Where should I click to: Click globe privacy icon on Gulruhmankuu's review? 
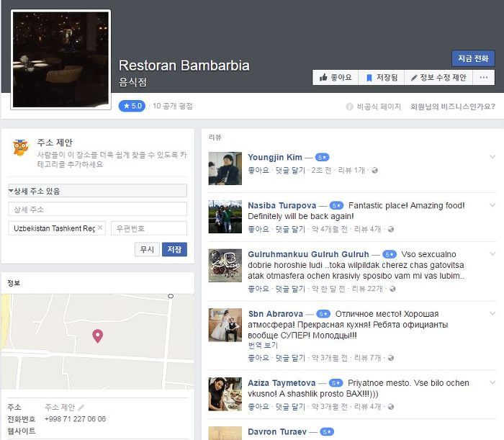pos(392,289)
